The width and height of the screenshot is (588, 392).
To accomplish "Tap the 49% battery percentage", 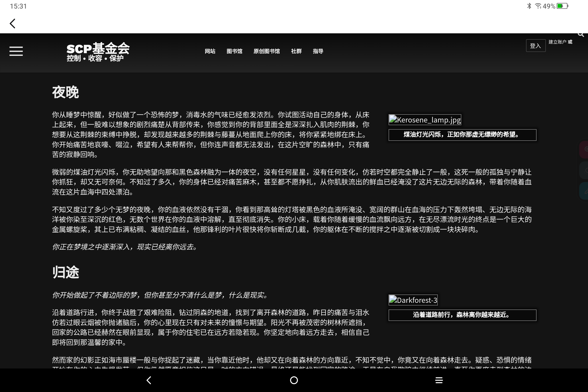I will point(549,6).
